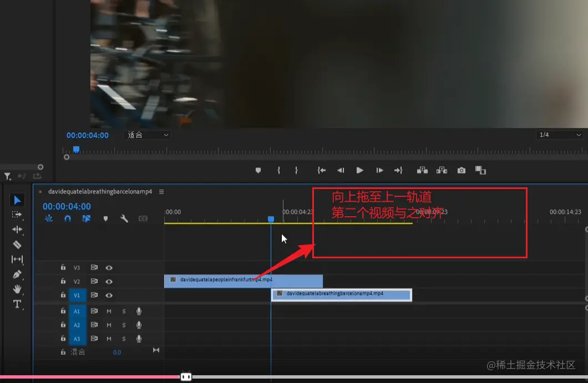This screenshot has width=588, height=383.
Task: Open the 1/4 playback resolution dropdown
Action: [560, 135]
